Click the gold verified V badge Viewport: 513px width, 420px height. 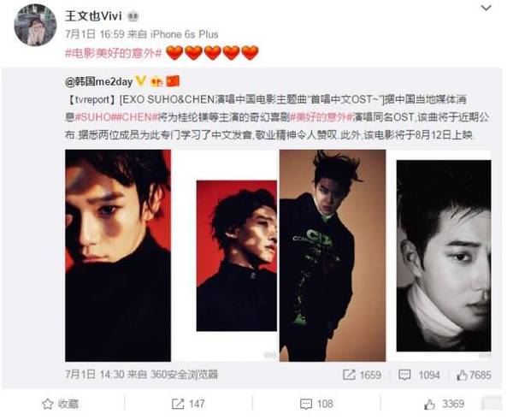pos(141,81)
